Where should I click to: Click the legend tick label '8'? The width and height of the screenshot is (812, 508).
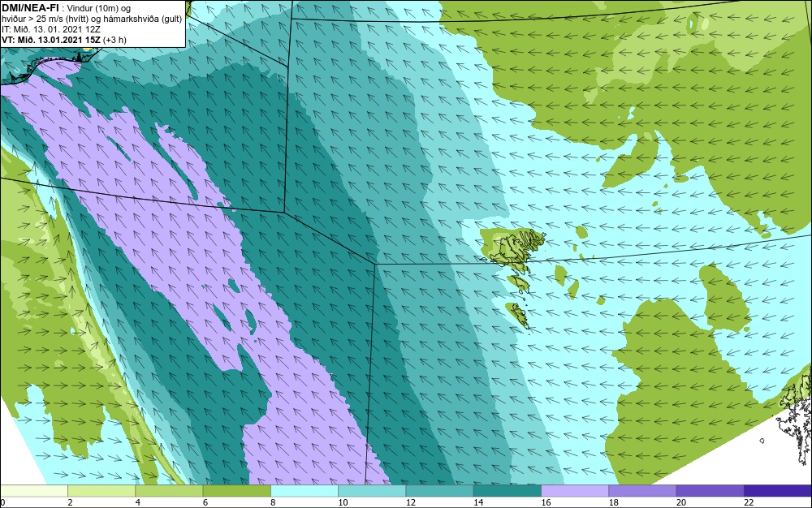tap(274, 502)
